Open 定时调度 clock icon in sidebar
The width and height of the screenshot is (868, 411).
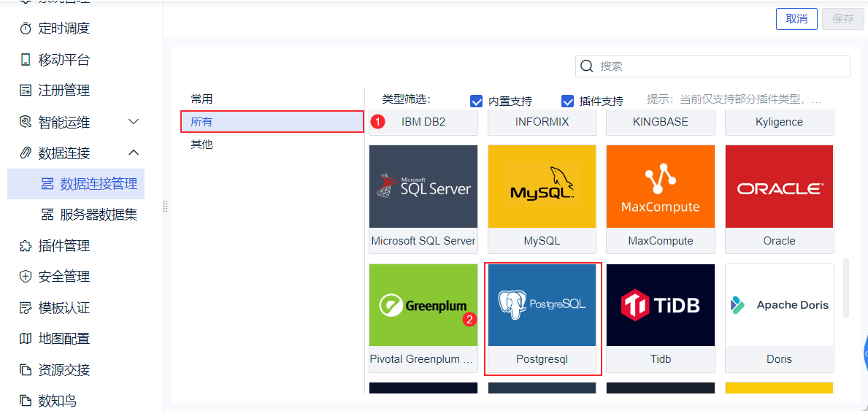[x=26, y=28]
